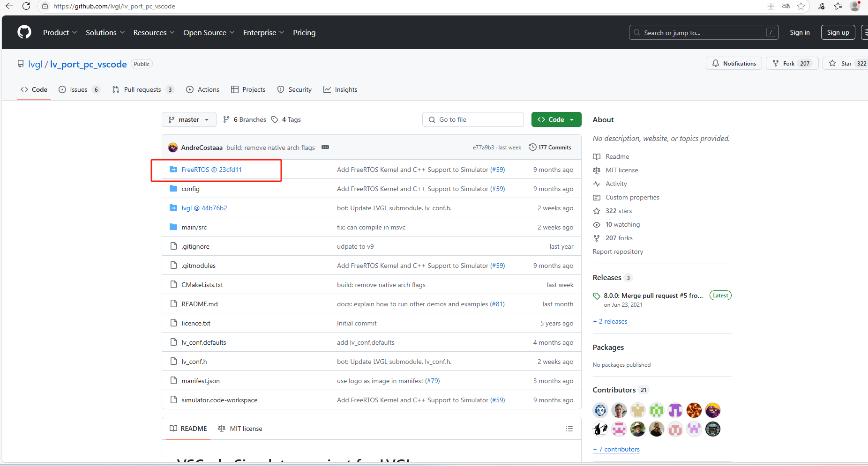Open .gitmodules file

pos(199,266)
